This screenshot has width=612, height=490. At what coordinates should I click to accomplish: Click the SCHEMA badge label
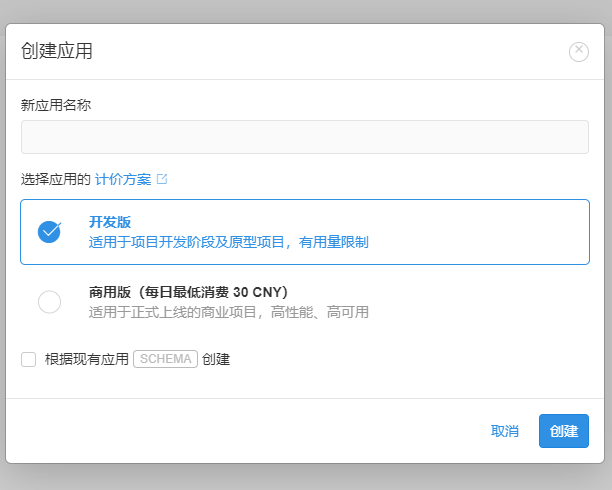tap(164, 359)
